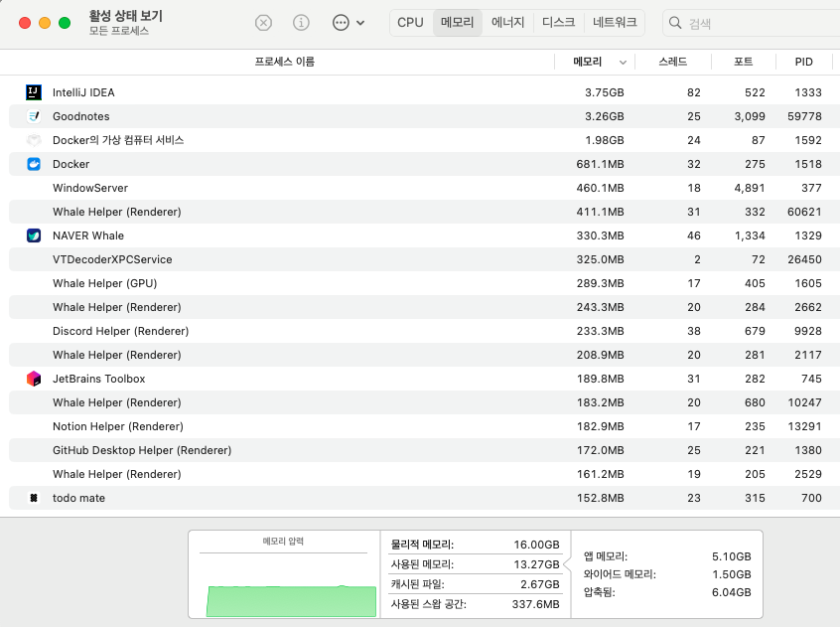Select GitHub Desktop Helper (Renderer) process

click(x=142, y=450)
